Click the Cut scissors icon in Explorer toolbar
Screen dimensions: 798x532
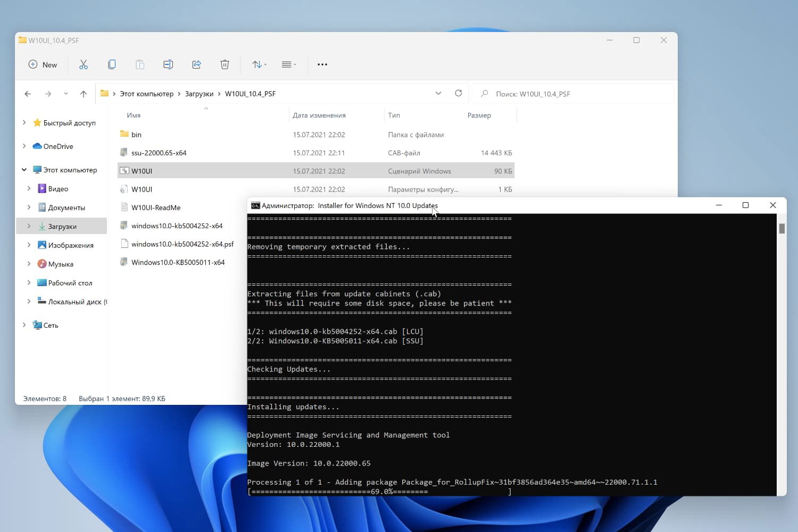point(84,64)
